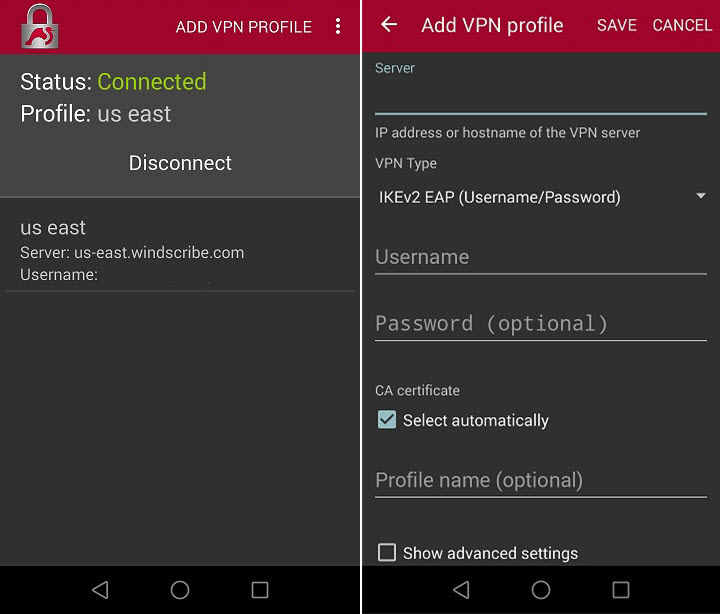
Task: Tap the 'CA certificate' label
Action: (417, 390)
